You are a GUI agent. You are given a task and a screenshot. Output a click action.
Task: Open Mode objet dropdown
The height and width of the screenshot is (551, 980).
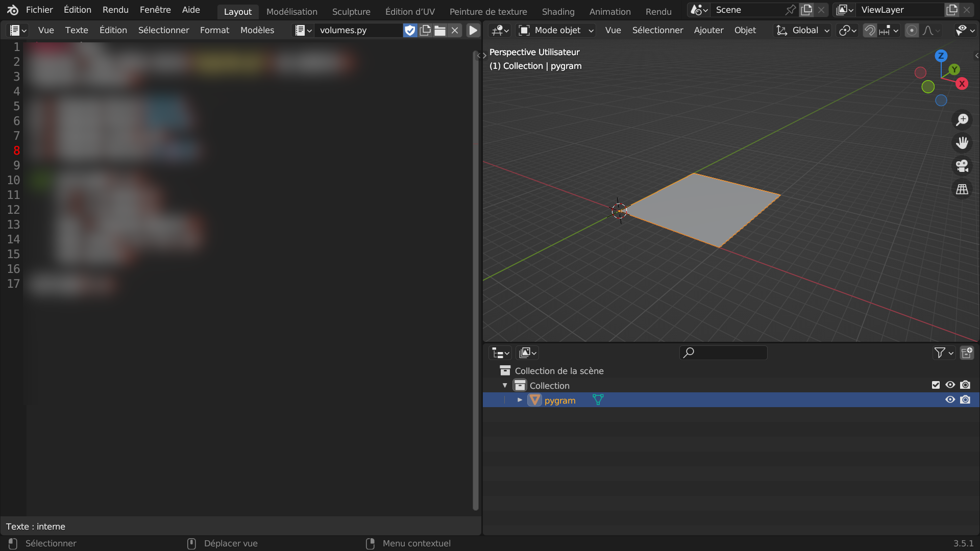tap(557, 31)
